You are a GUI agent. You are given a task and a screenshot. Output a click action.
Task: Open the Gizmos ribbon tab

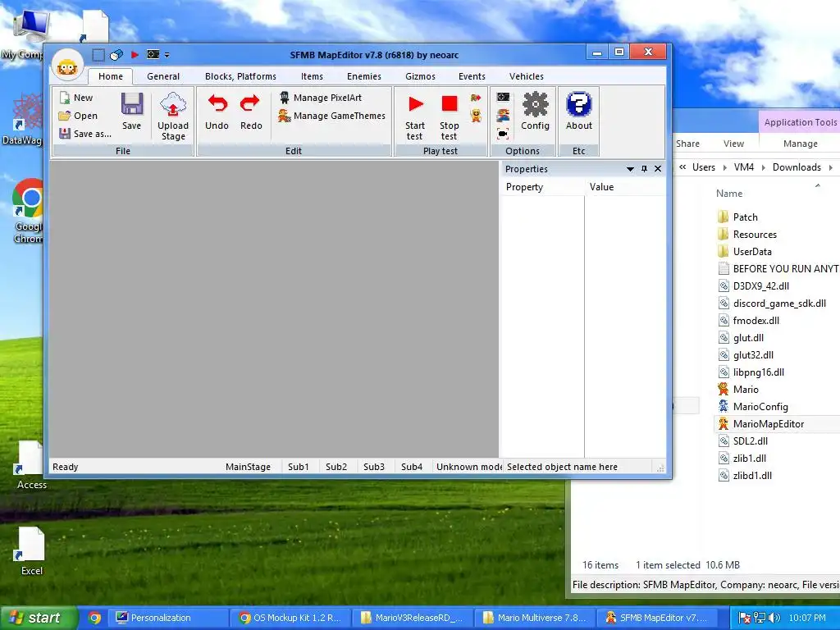(421, 76)
